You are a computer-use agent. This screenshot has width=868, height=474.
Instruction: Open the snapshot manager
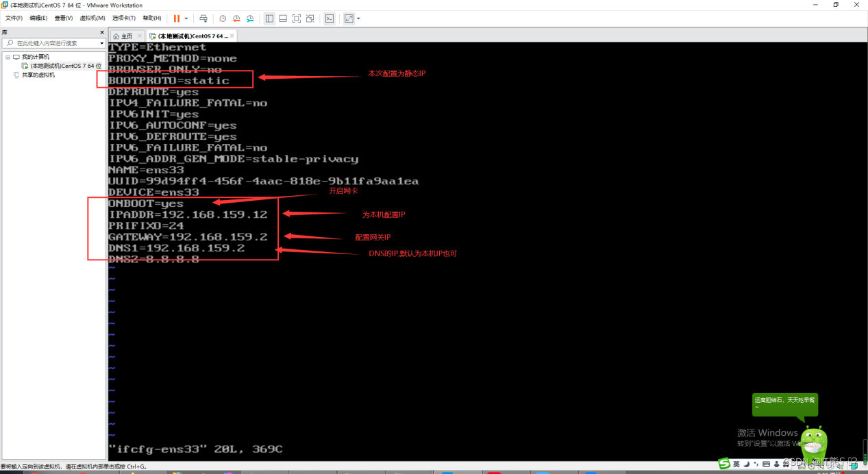(x=250, y=18)
